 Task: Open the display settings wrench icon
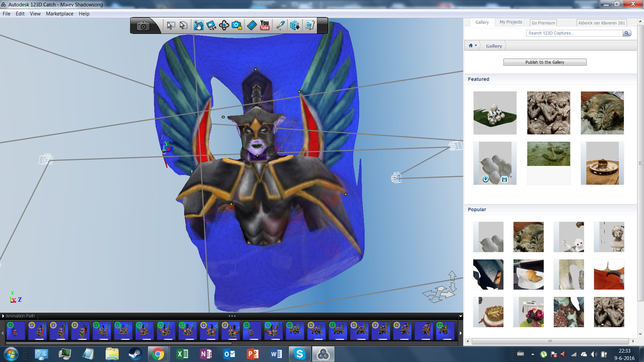310,25
